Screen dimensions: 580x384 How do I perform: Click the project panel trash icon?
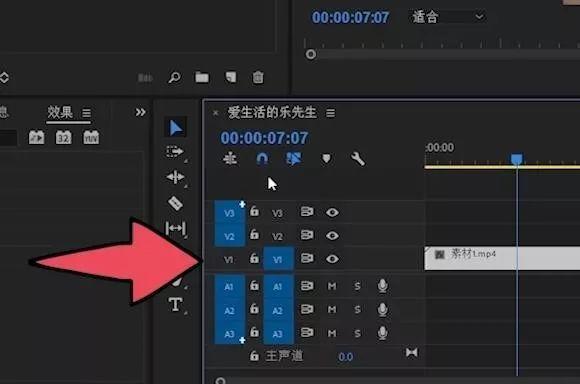click(258, 77)
